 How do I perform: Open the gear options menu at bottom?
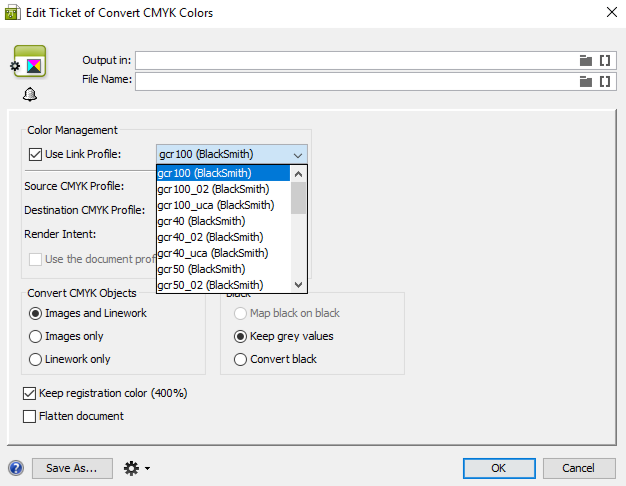click(x=131, y=468)
